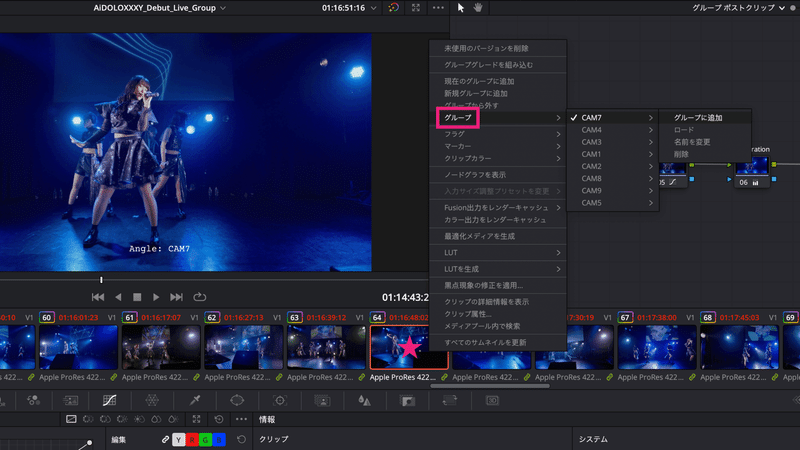Select すべてのサムネイルを更新 menu item
Screen dimensions: 800x450
coord(497,342)
